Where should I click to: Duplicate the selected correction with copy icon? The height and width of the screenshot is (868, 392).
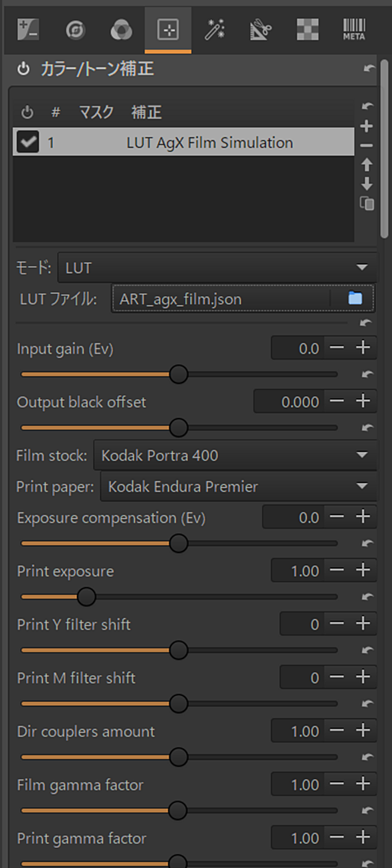(x=367, y=204)
